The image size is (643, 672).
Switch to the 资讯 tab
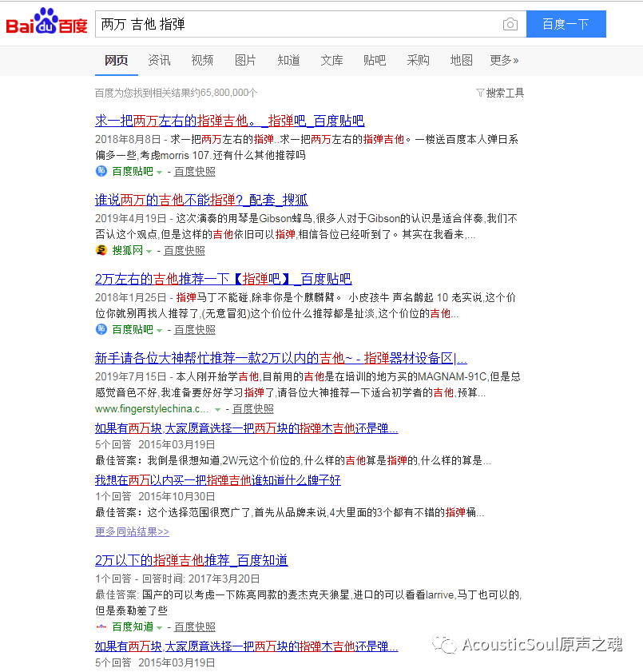pos(160,61)
